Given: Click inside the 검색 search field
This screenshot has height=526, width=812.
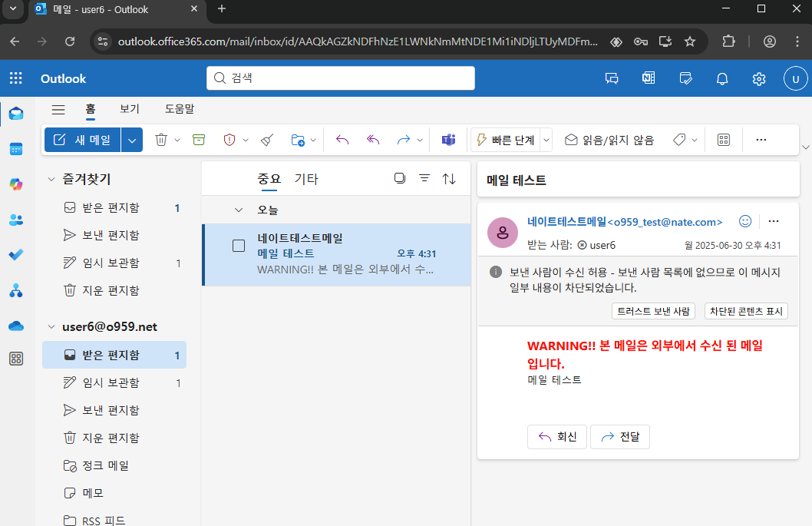Looking at the screenshot, I should (x=340, y=78).
